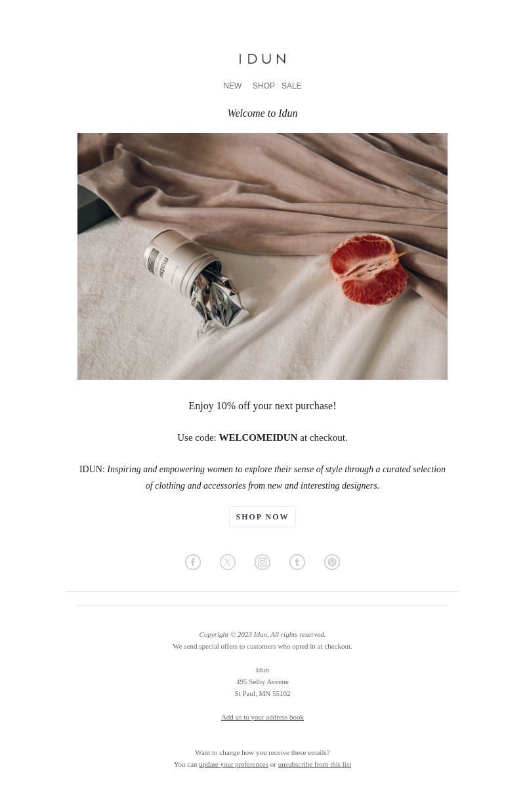Open the SALE navigation item

(x=291, y=86)
